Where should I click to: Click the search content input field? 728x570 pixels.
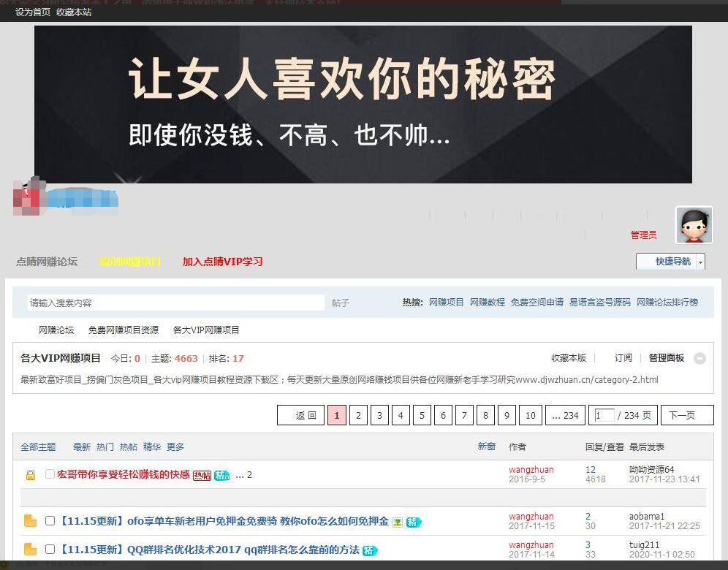click(174, 303)
